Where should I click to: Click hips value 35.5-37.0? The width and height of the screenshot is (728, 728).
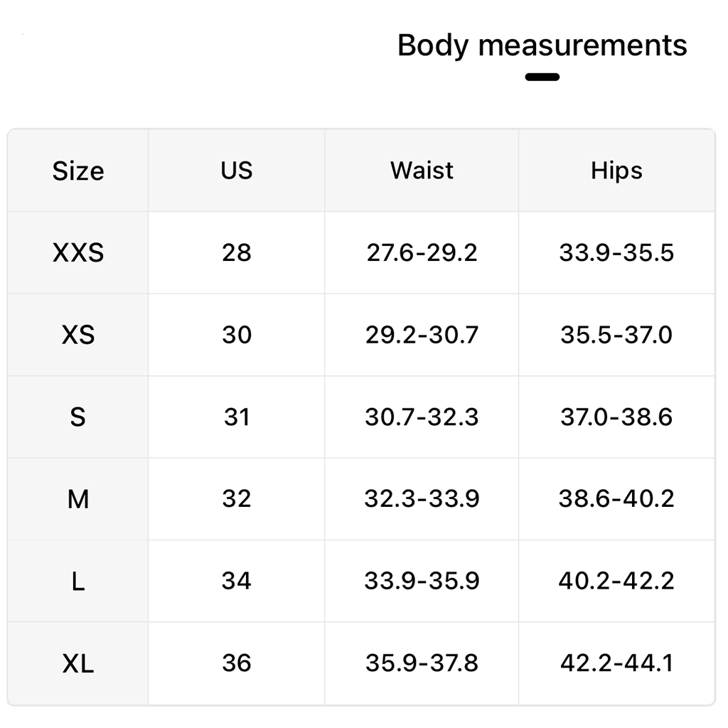(x=616, y=335)
